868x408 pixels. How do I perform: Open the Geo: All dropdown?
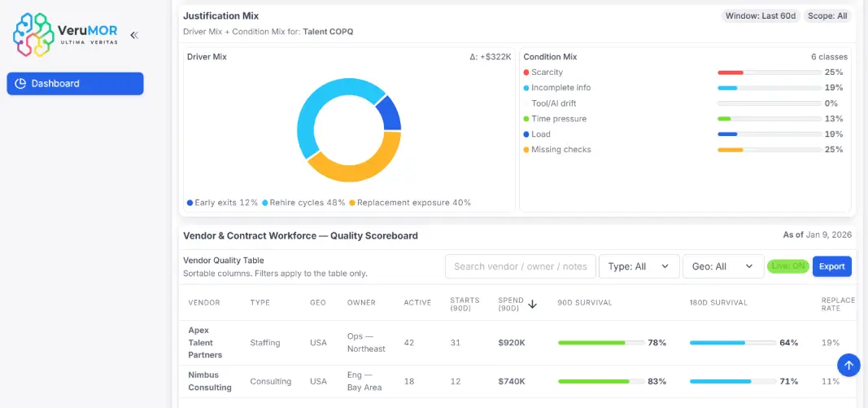click(x=722, y=266)
